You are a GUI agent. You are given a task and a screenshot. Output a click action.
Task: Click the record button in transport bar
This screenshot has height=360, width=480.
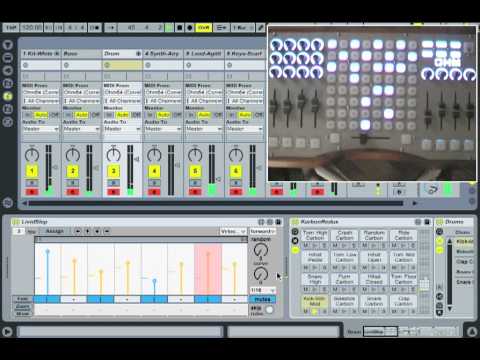click(x=190, y=27)
